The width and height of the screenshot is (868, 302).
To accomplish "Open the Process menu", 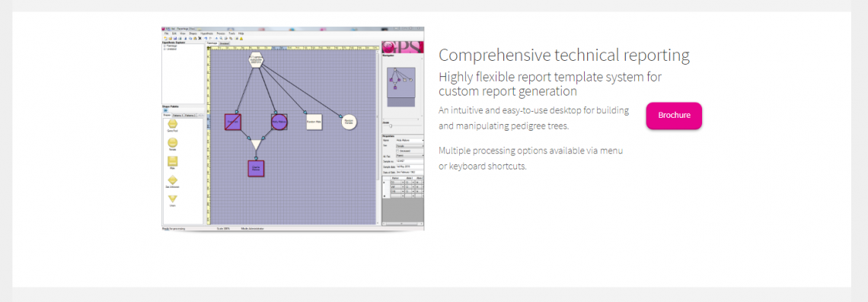I will pyautogui.click(x=221, y=33).
